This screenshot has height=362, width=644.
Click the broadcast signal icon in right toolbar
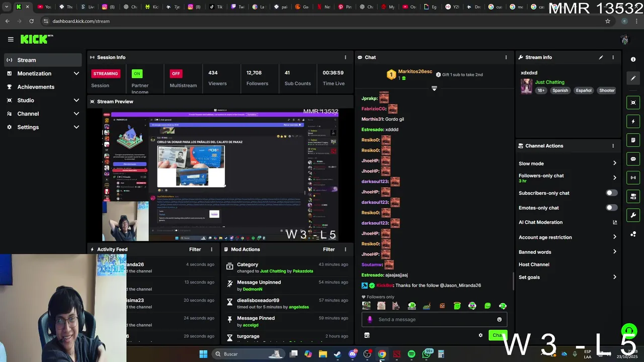coord(633,177)
